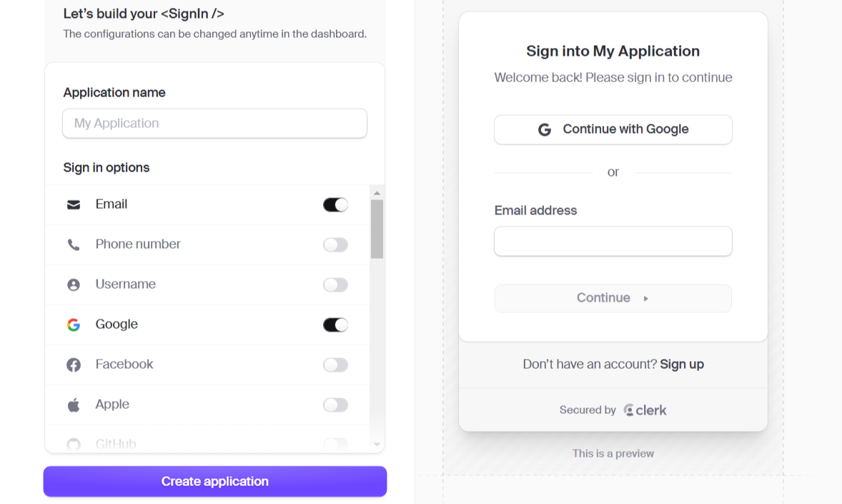Turn on the Apple sign-in toggle
Image resolution: width=842 pixels, height=504 pixels.
[335, 405]
